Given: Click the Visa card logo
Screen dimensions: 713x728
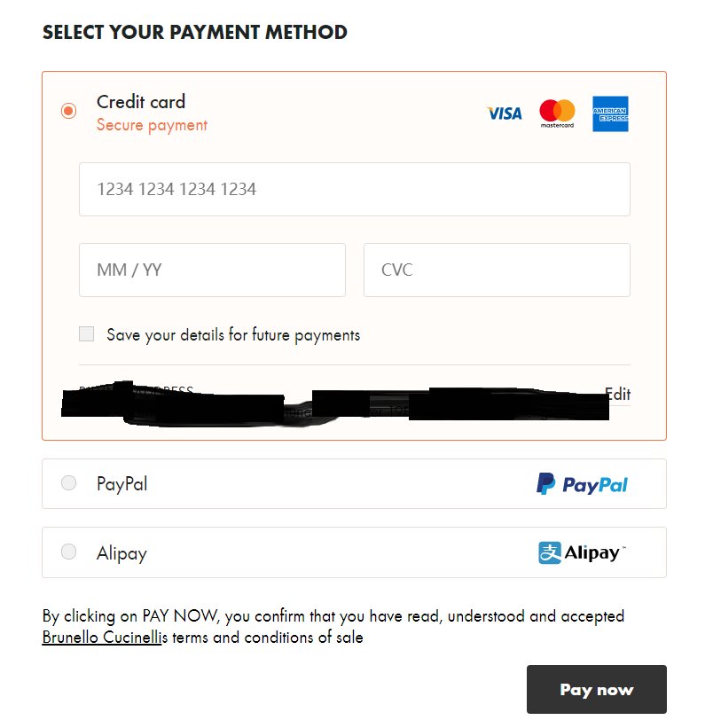Looking at the screenshot, I should 504,114.
